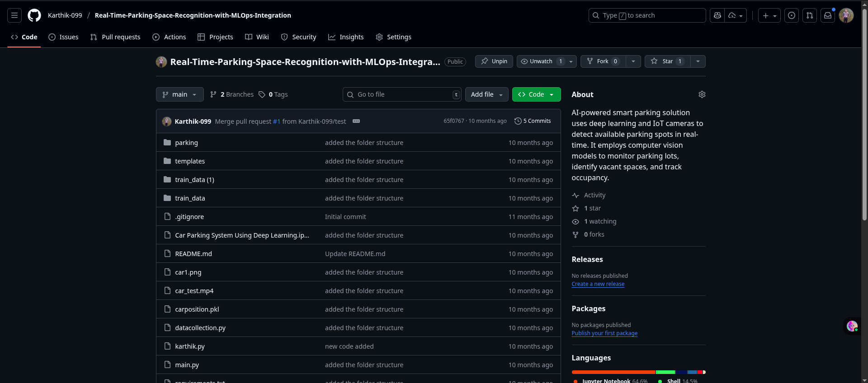Toggle Unwatch for this repository
This screenshot has height=383, width=868.
coord(541,61)
